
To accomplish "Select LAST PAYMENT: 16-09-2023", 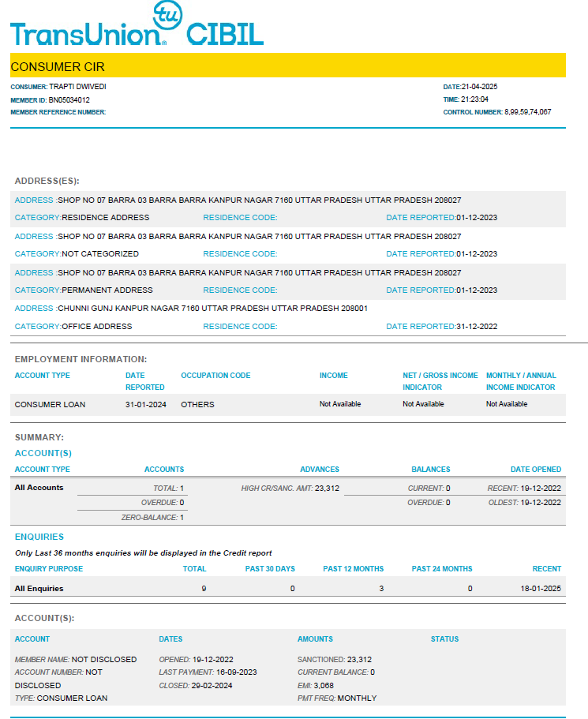I will (208, 672).
